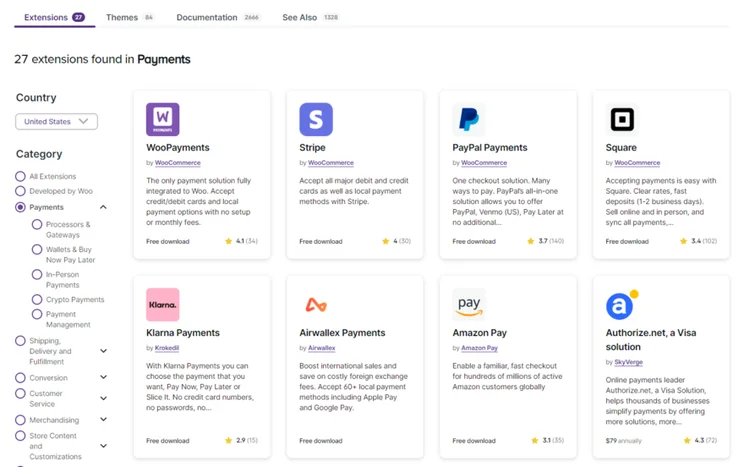The height and width of the screenshot is (467, 744).
Task: Click the star rating on Klarna Payments card
Action: 241,440
